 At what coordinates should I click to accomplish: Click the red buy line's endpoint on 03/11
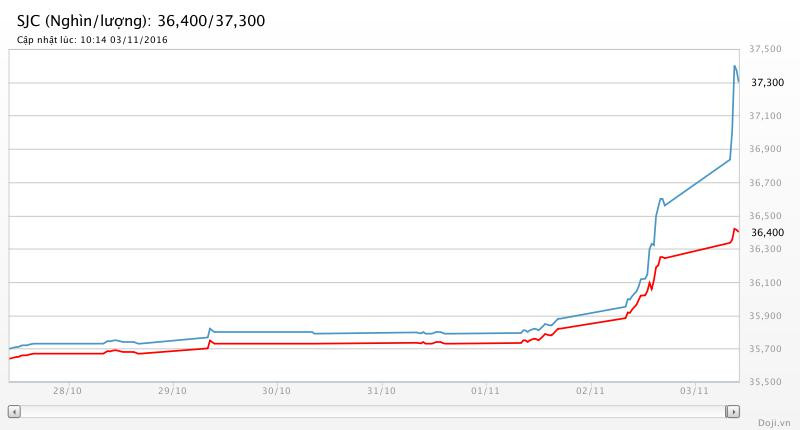[x=738, y=232]
